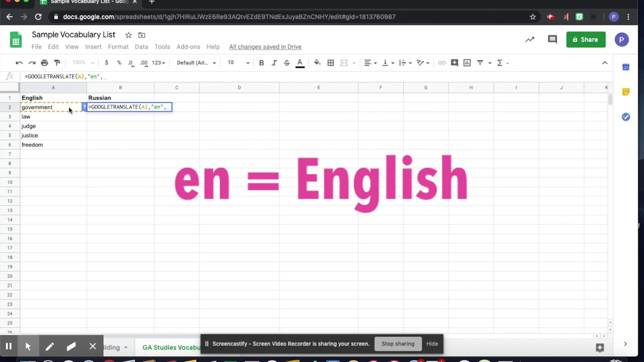Apply strikethrough formatting

pos(287,63)
